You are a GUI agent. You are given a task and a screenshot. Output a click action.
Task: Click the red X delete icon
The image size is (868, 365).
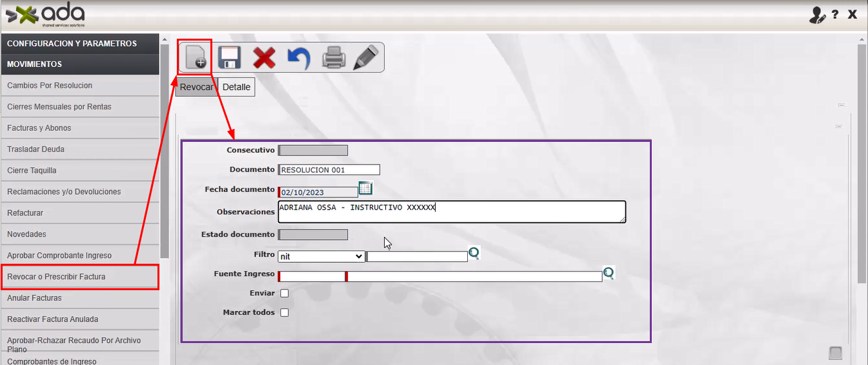(264, 57)
